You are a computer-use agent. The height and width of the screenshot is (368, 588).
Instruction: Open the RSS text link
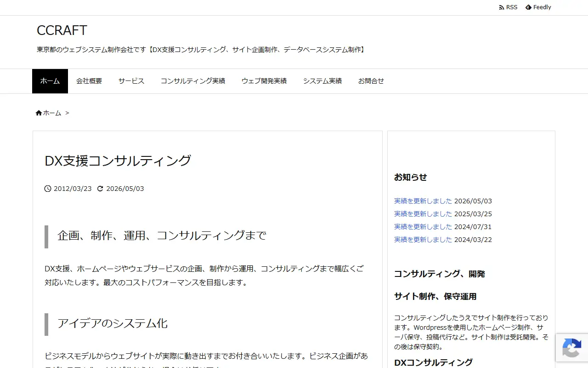tap(512, 7)
